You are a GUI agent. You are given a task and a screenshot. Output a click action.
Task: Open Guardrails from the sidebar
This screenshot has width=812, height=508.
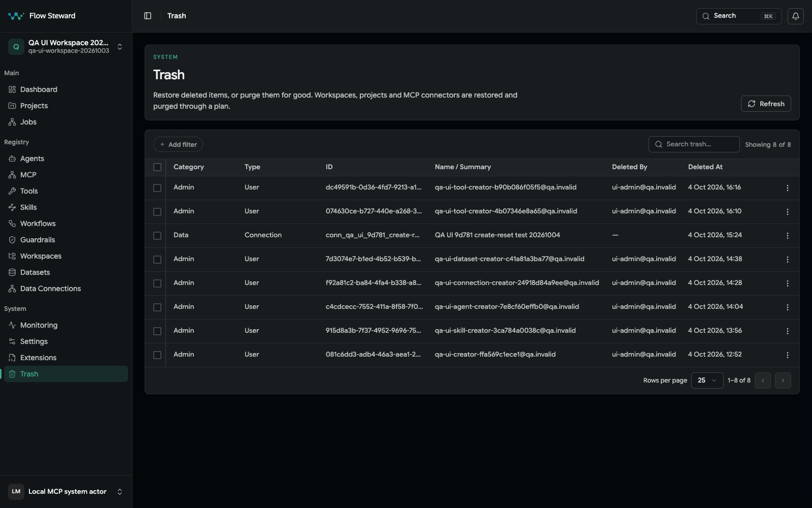click(x=66, y=240)
